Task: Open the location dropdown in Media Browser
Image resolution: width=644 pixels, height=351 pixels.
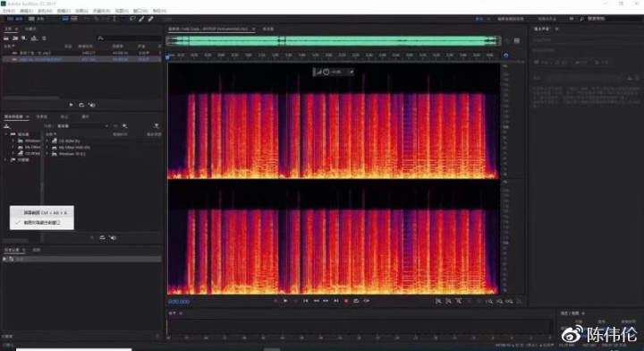Action: point(82,125)
